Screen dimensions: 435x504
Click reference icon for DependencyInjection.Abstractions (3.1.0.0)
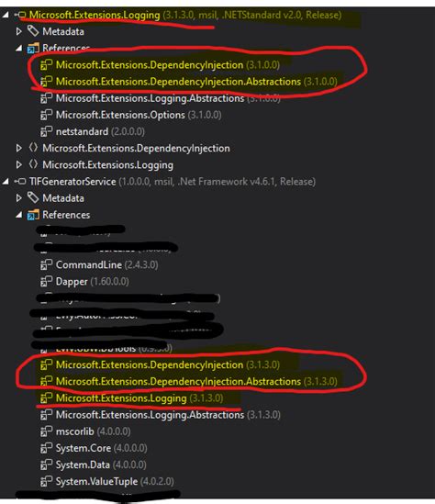(x=46, y=82)
